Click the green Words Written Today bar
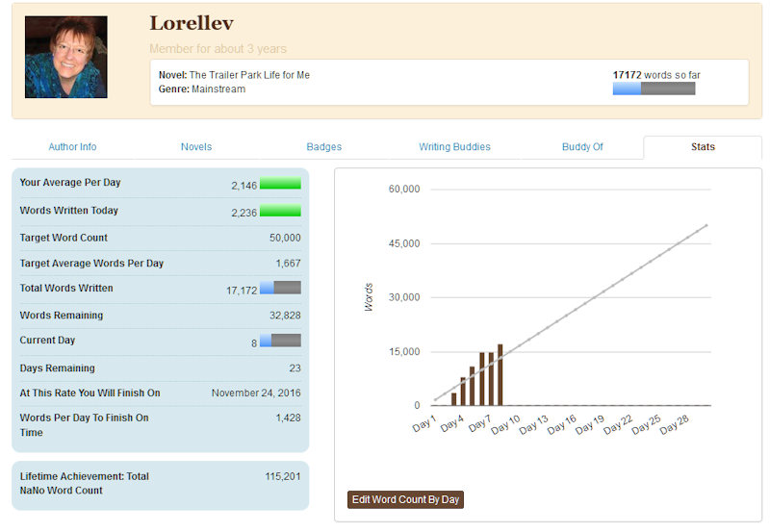 [x=280, y=211]
